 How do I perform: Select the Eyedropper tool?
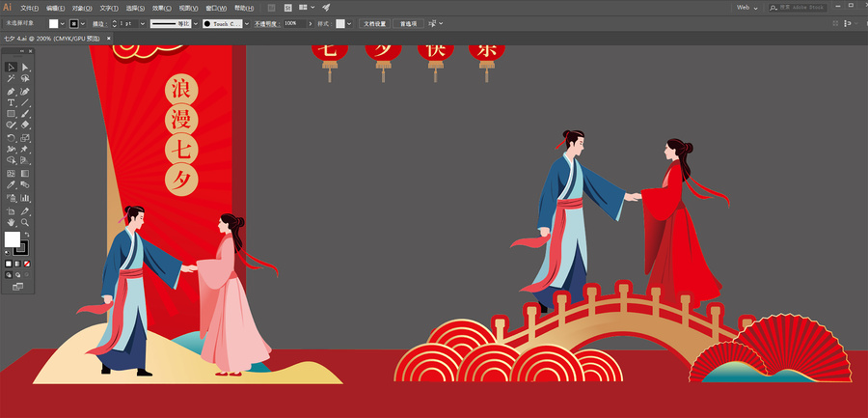tap(11, 185)
